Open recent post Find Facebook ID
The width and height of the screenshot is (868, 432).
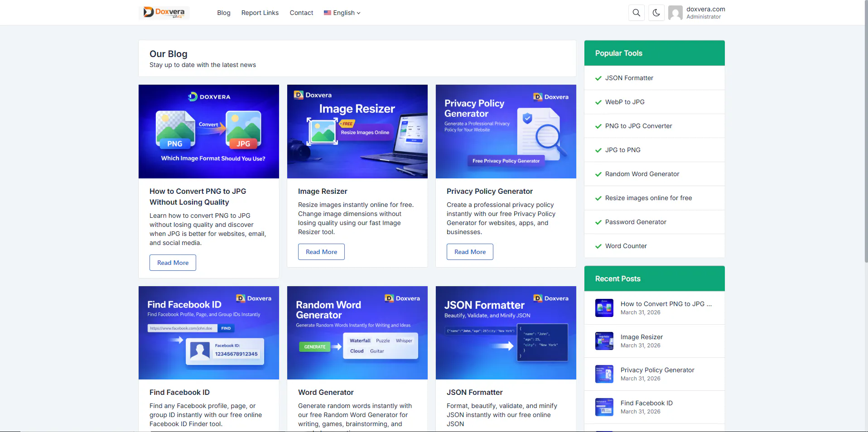(646, 403)
